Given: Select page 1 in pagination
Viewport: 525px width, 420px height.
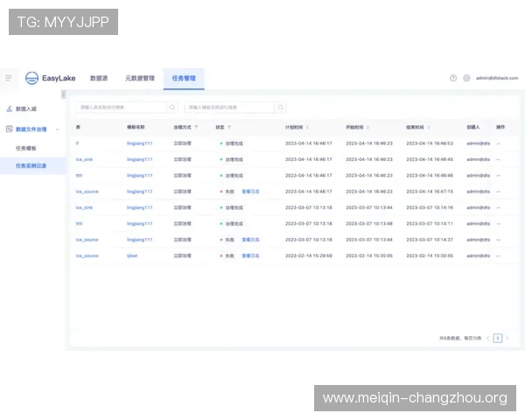Looking at the screenshot, I should pyautogui.click(x=498, y=339).
